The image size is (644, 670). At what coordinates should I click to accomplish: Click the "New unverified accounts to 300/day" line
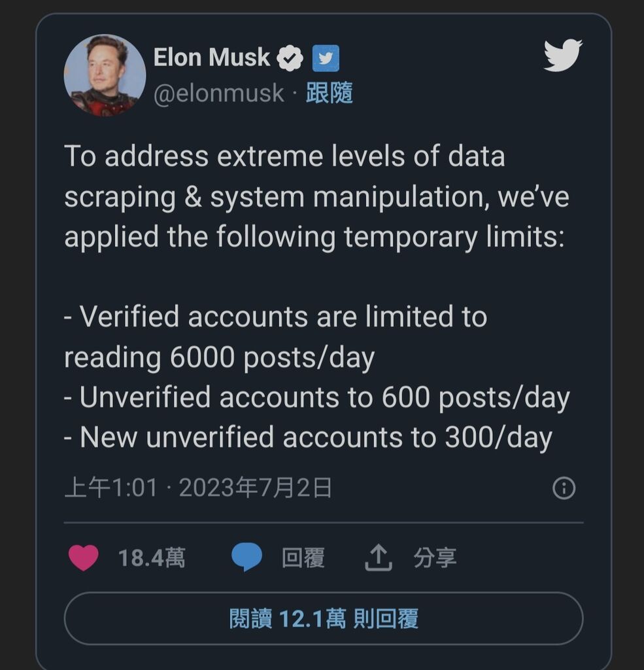tap(308, 438)
